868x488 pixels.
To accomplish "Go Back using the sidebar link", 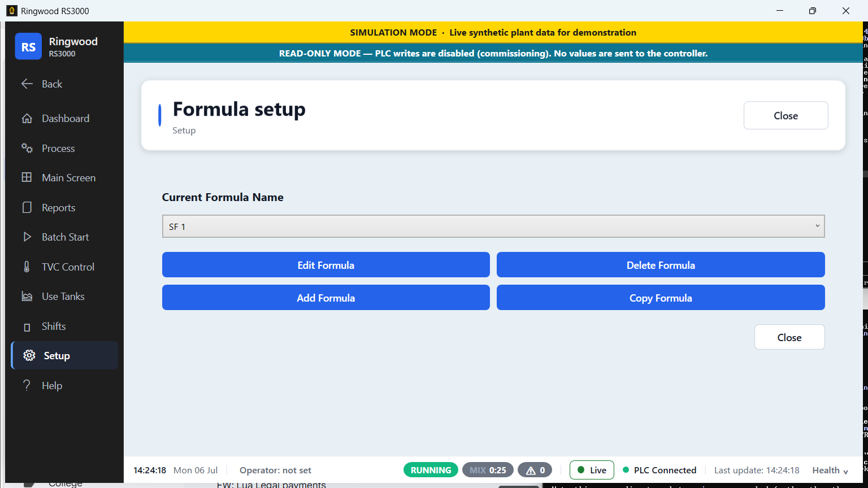I will tap(64, 84).
